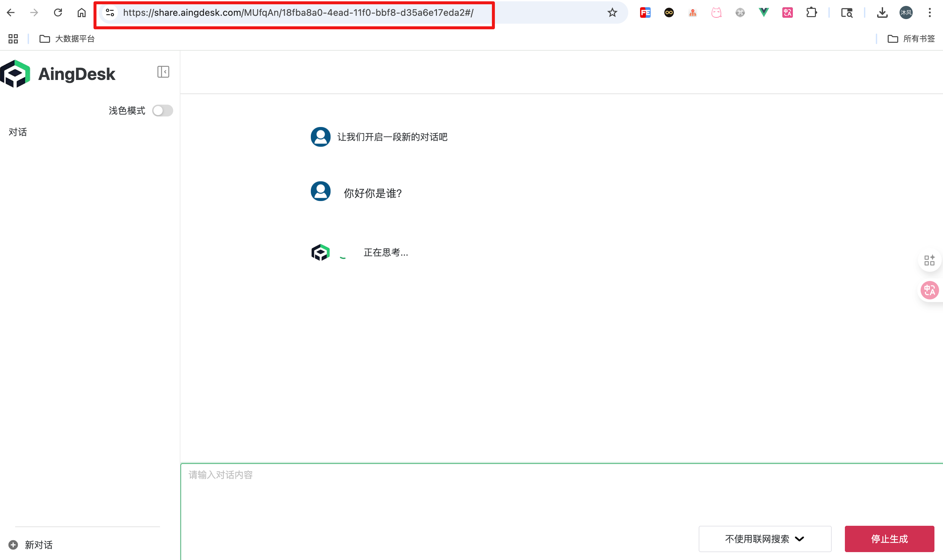Bookmark this page via the star icon
This screenshot has width=943, height=560.
point(612,12)
